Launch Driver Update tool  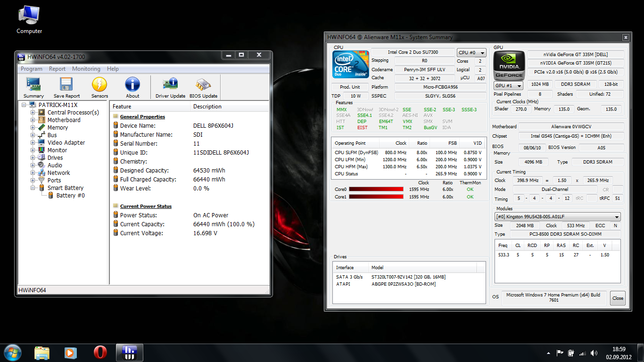(170, 88)
